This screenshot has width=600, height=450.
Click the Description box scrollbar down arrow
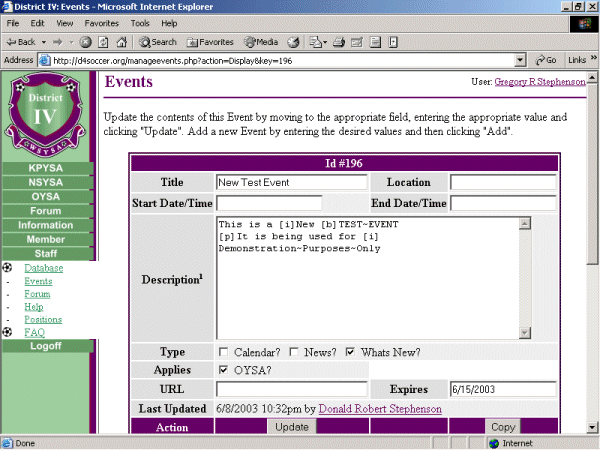[525, 333]
